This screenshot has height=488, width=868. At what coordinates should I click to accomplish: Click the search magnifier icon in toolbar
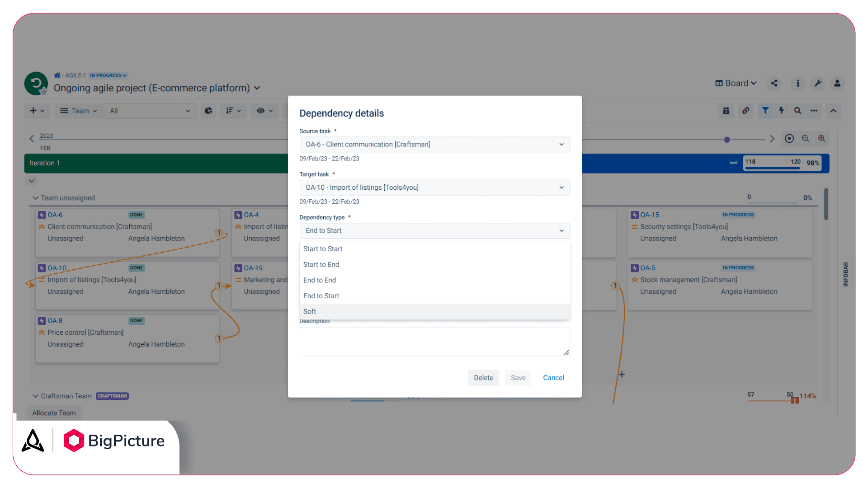click(x=797, y=111)
